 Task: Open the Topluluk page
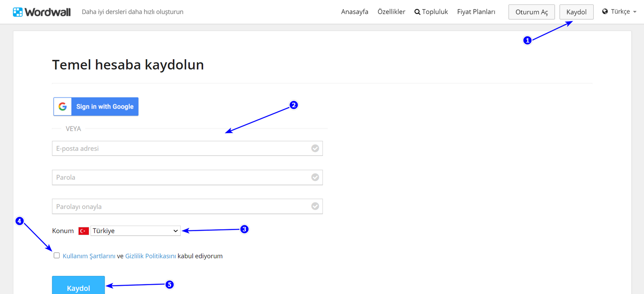click(x=434, y=12)
